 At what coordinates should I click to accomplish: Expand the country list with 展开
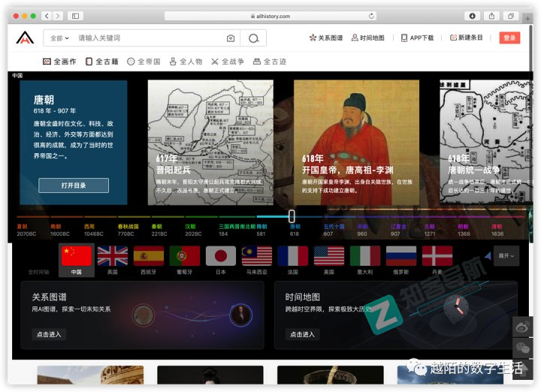tap(507, 256)
